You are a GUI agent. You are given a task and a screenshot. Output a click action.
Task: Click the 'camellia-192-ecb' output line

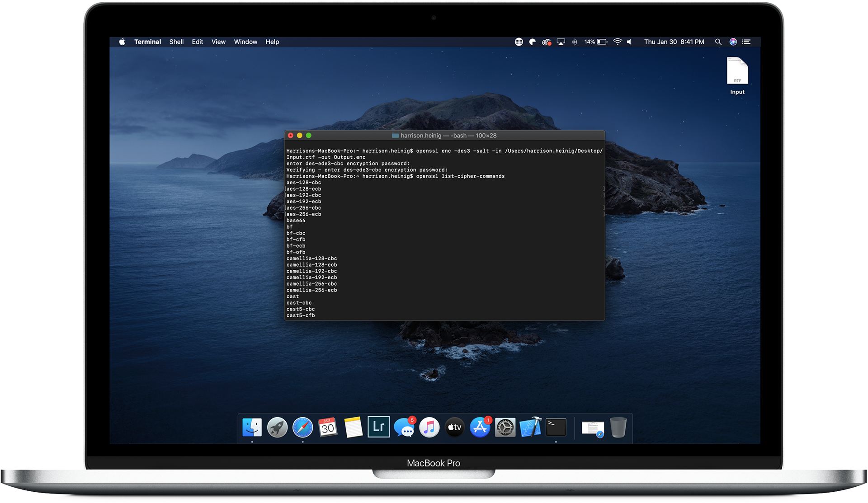(x=311, y=277)
